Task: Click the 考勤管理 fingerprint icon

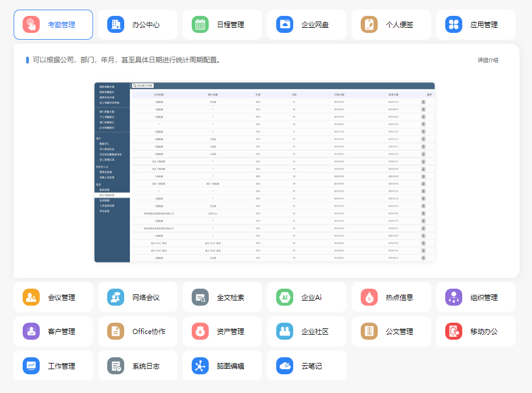Action: pyautogui.click(x=31, y=25)
